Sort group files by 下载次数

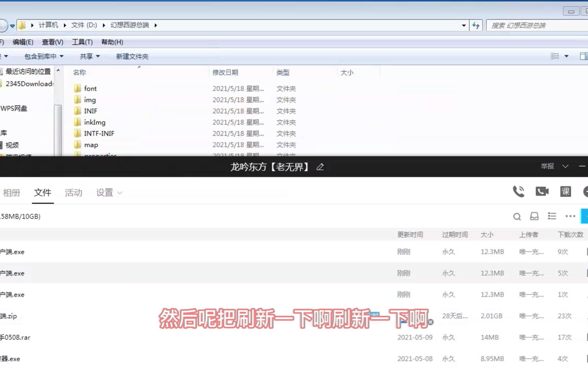click(571, 235)
